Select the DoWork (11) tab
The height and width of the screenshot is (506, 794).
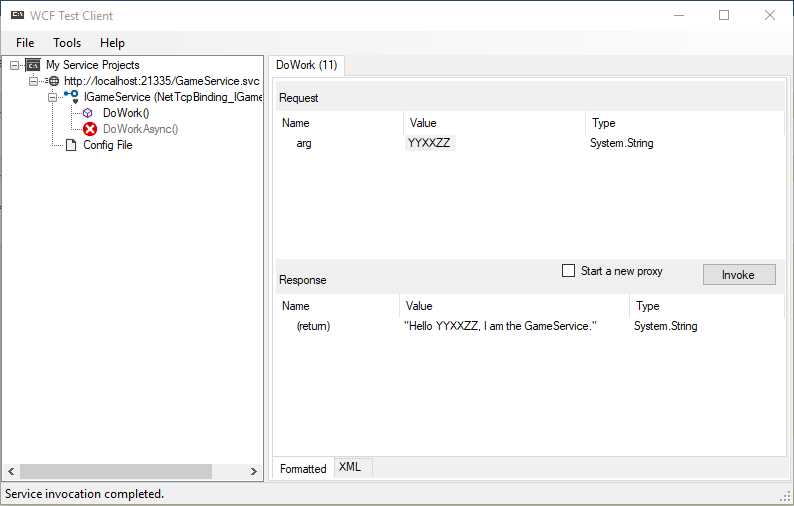pos(306,65)
